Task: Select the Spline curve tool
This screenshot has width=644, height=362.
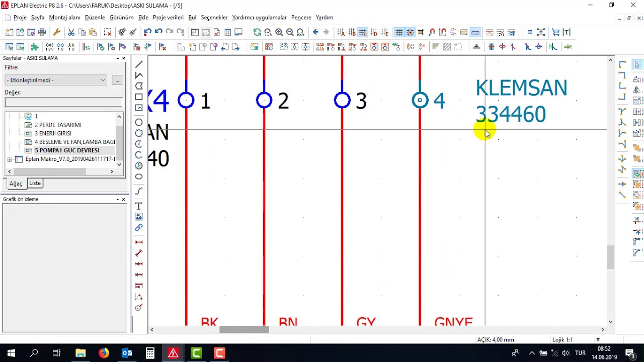Action: tap(139, 191)
